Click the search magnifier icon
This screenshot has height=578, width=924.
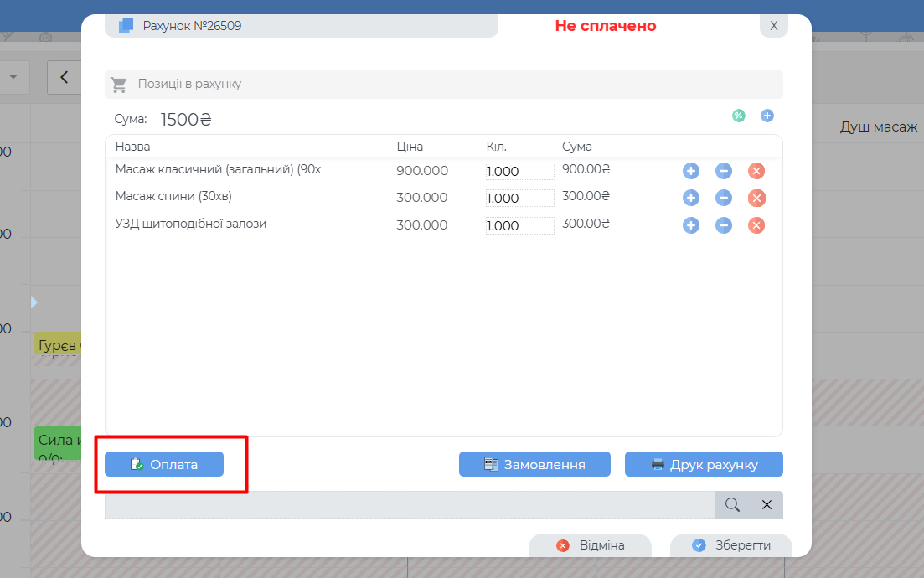click(732, 504)
